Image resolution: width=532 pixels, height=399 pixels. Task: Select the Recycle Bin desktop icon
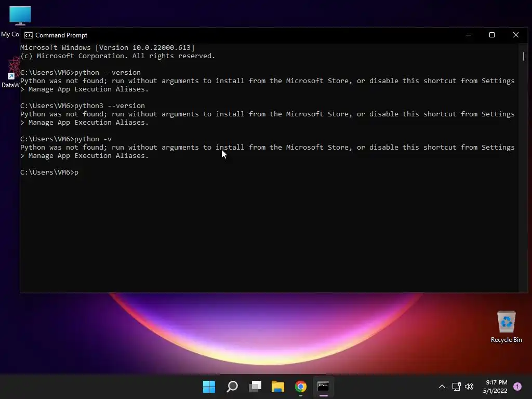(506, 327)
